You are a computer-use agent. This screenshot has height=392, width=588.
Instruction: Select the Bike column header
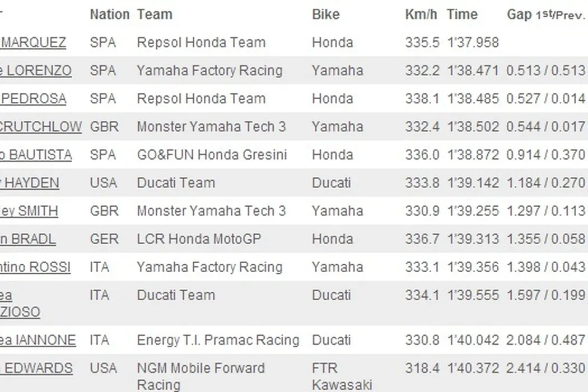click(326, 15)
